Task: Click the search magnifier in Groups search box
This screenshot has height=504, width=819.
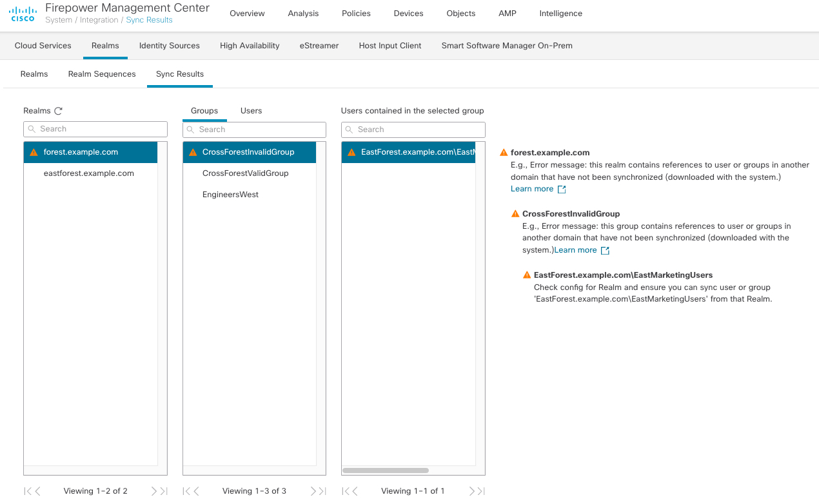Action: 190,130
